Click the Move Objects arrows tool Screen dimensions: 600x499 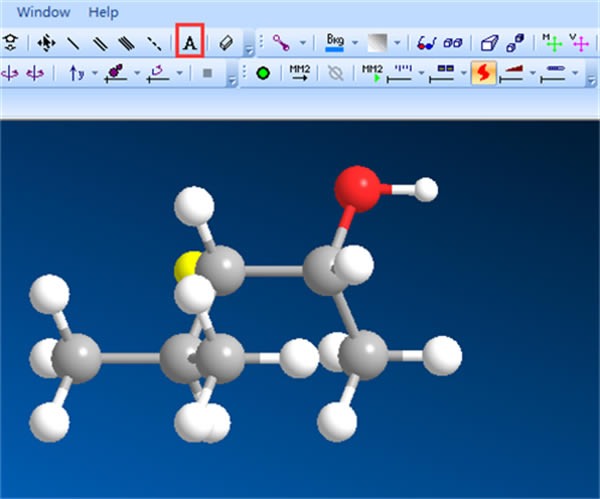click(46, 43)
